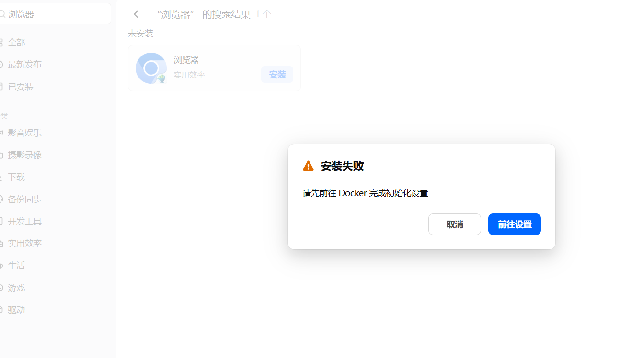Select 全部 in the sidebar
644x358 pixels.
point(16,43)
